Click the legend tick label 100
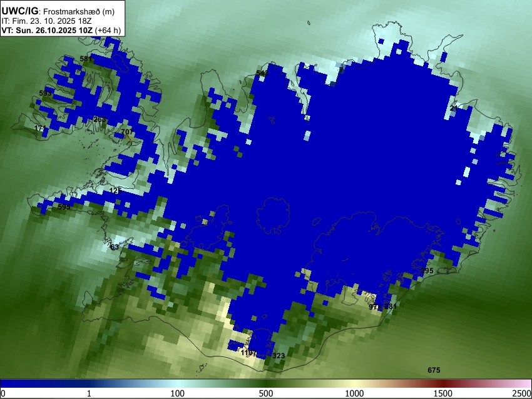 click(x=177, y=393)
